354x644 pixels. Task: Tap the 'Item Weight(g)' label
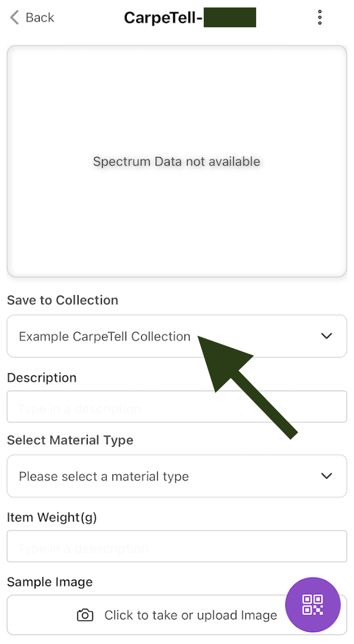click(x=52, y=517)
